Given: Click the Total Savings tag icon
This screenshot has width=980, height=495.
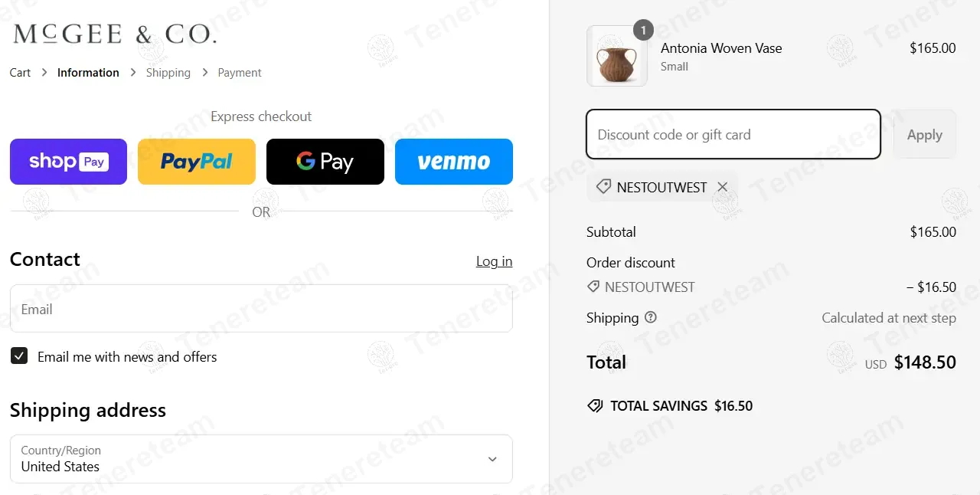Looking at the screenshot, I should click(x=595, y=406).
